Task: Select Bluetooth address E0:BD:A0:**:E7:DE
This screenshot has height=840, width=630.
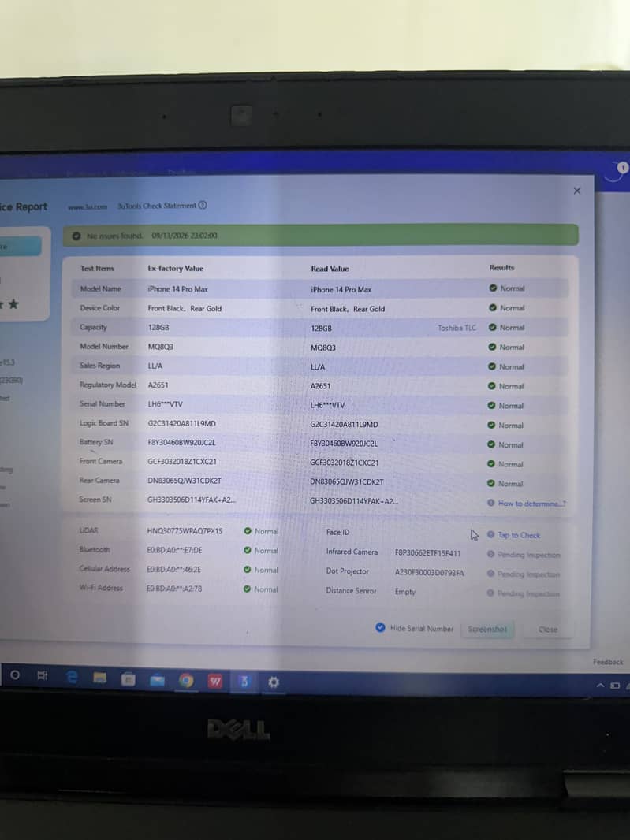Action: coord(174,550)
